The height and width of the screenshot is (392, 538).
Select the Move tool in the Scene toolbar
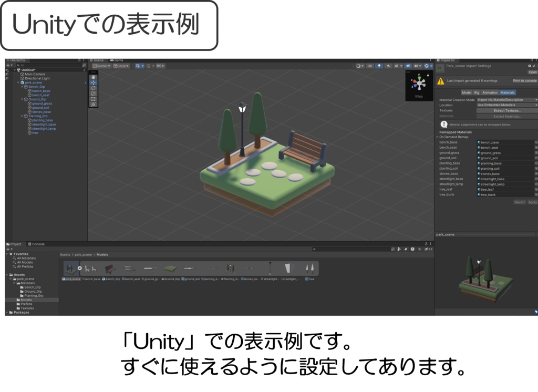pos(94,83)
